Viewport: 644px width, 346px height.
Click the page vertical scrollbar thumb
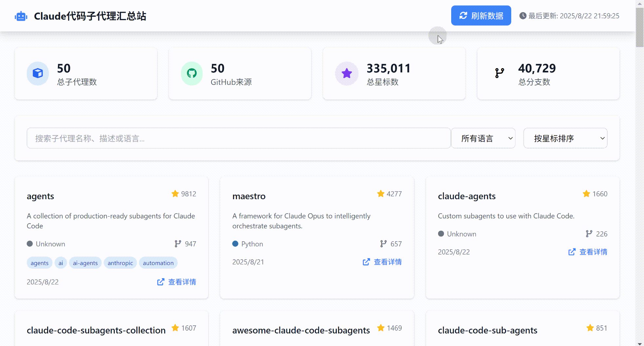[x=640, y=28]
